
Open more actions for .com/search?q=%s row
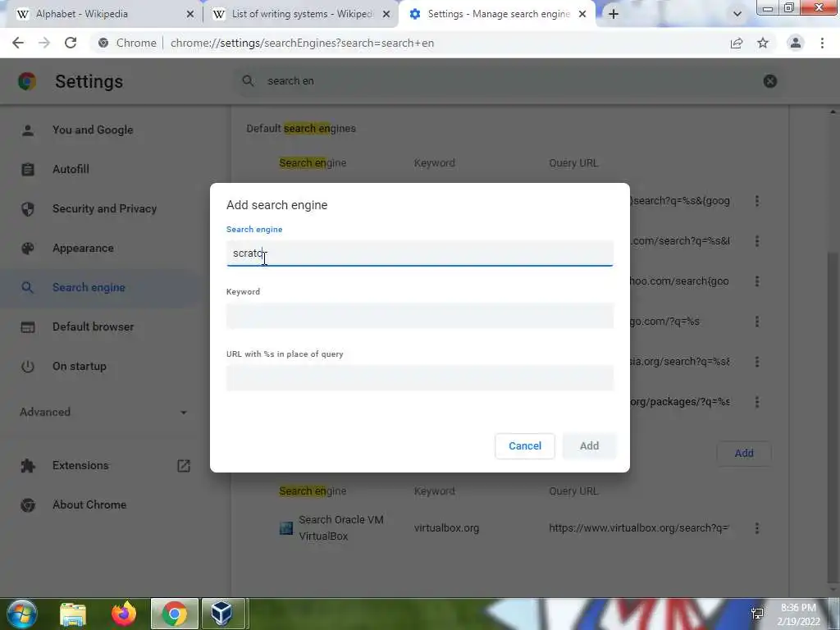(757, 241)
